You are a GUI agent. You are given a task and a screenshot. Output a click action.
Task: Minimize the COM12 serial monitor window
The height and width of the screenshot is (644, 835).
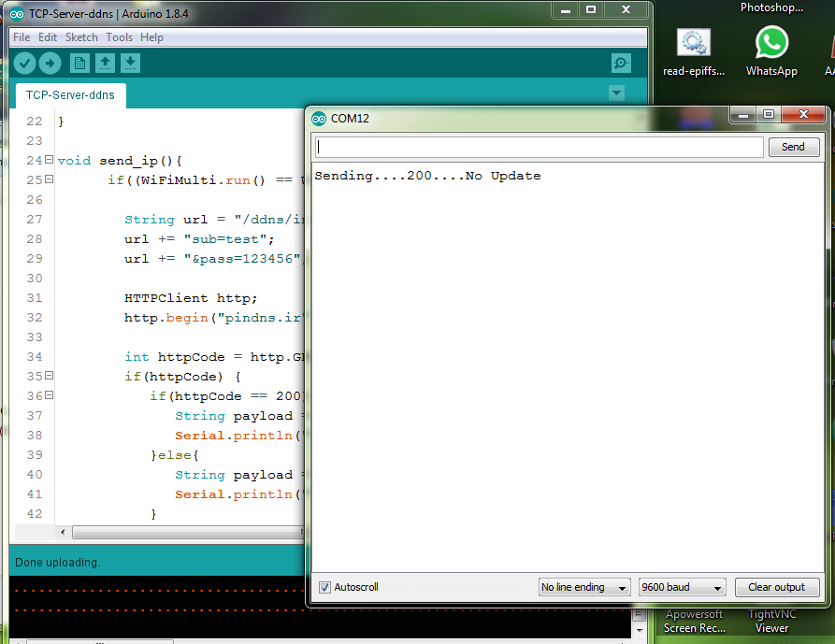click(743, 114)
